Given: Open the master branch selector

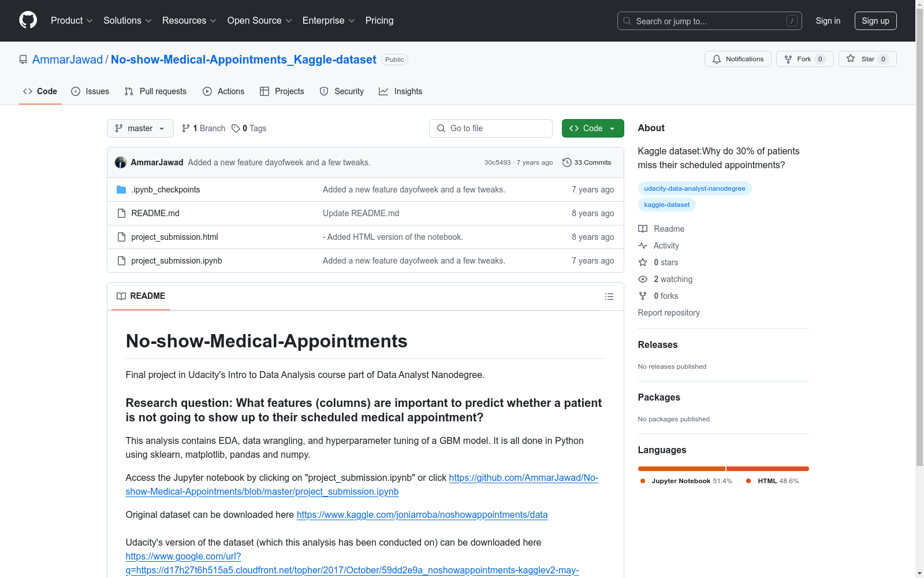Looking at the screenshot, I should tap(140, 128).
